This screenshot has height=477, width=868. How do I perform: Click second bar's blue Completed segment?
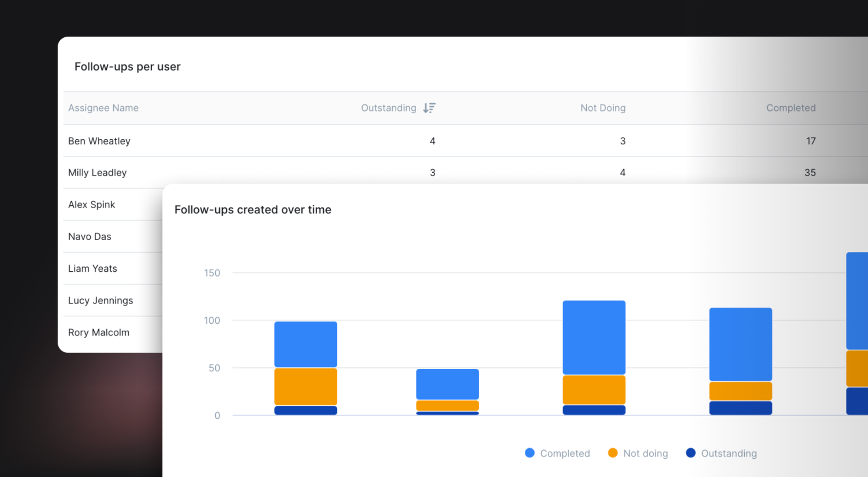447,384
